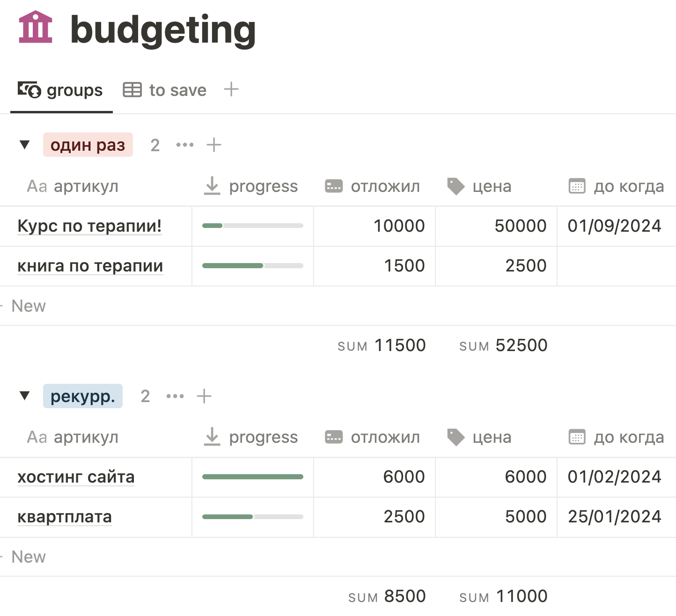Click the 01/09/2024 date cell
The height and width of the screenshot is (616, 676).
coord(614,226)
